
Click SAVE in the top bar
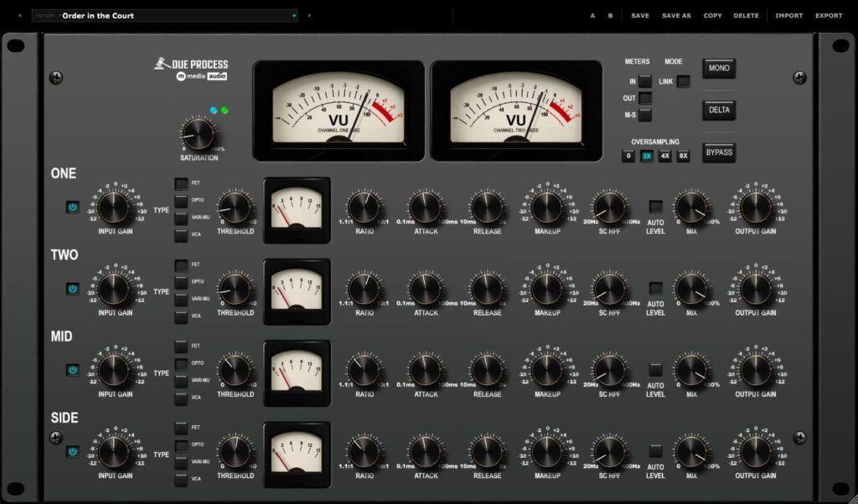pyautogui.click(x=640, y=16)
